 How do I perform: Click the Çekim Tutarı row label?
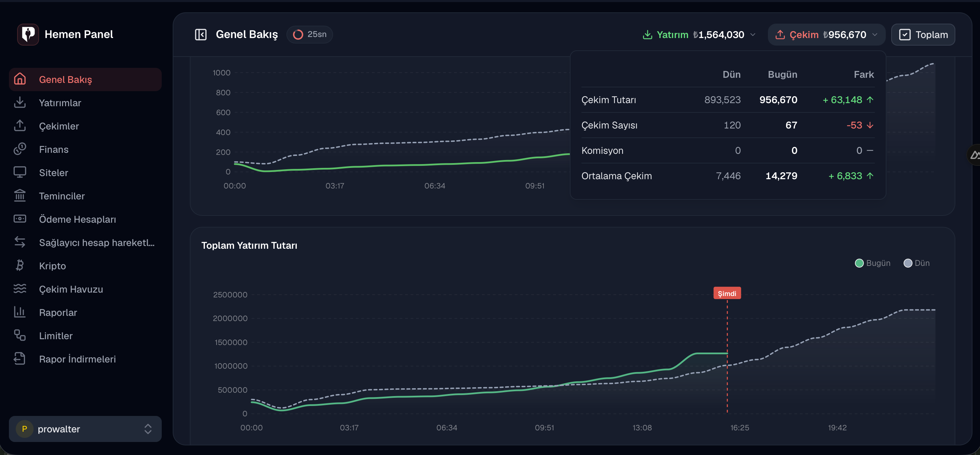point(608,100)
